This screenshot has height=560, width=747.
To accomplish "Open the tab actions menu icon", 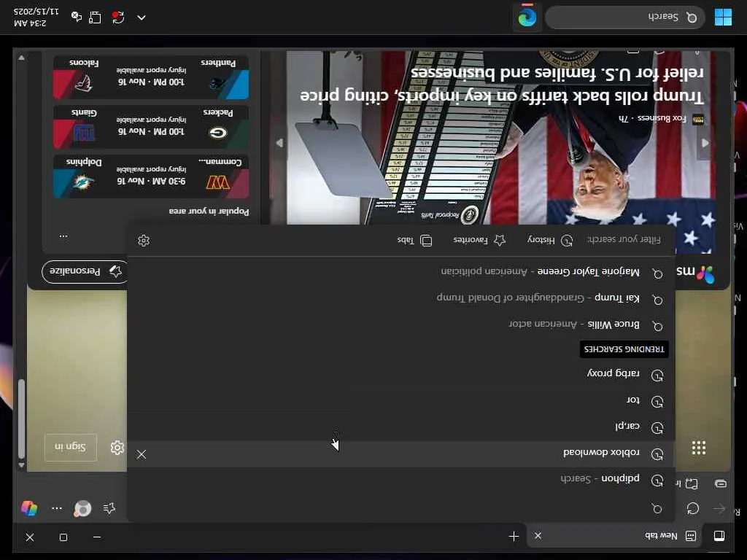I will tap(719, 536).
